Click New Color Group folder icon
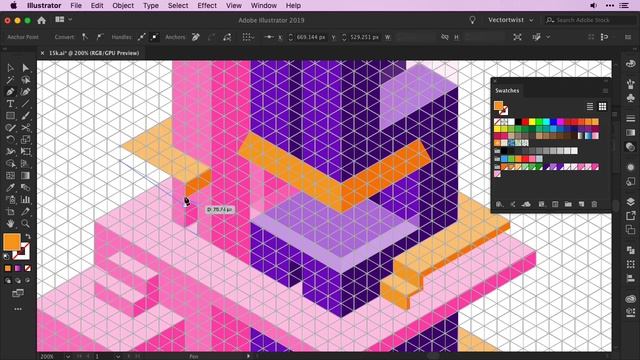This screenshot has height=360, width=640. coord(568,204)
